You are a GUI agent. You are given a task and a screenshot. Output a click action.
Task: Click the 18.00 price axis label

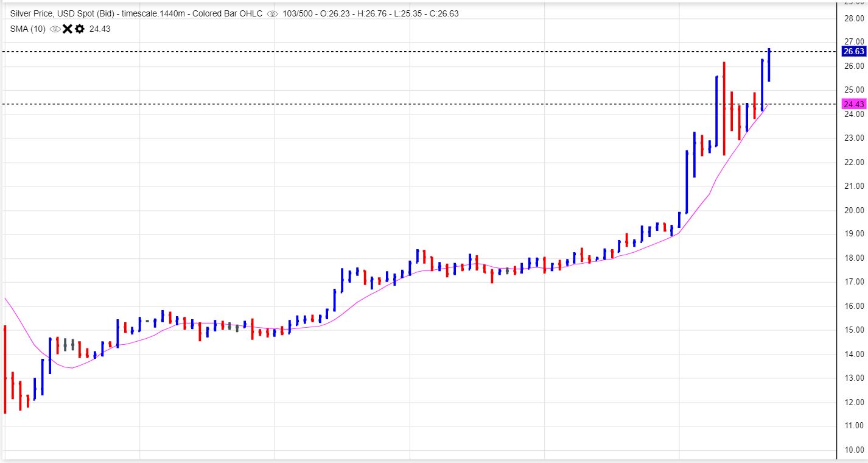854,258
